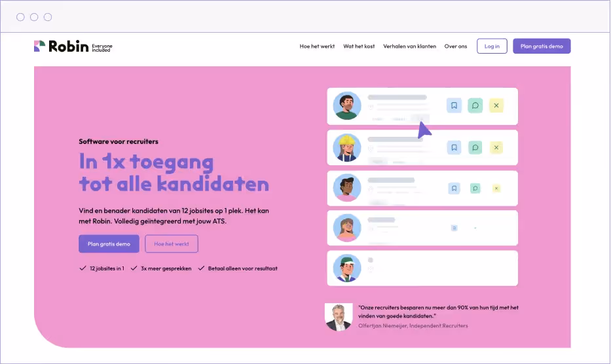
Task: Click the 12 jobsites in 1 checkmark item
Action: click(102, 268)
